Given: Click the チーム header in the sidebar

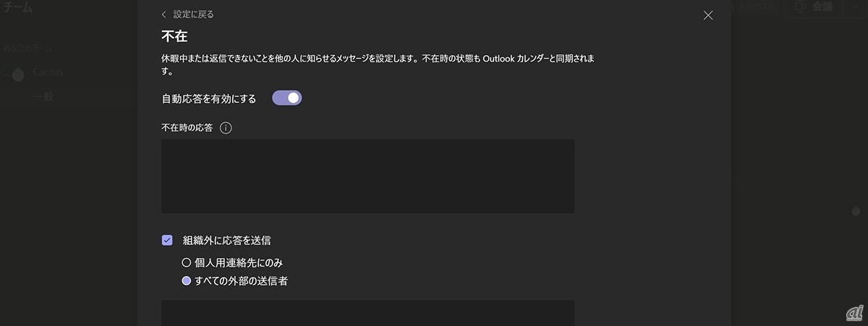Looking at the screenshot, I should (17, 8).
